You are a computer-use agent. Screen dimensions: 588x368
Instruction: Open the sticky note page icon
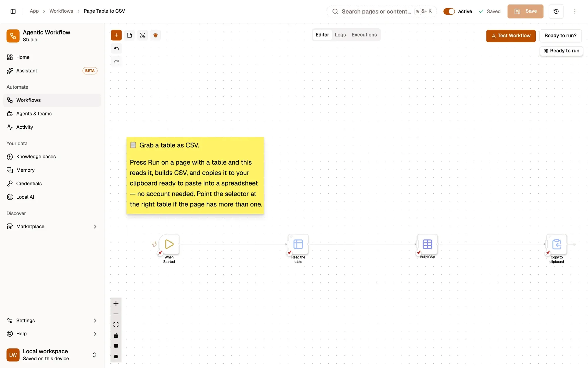tap(129, 35)
